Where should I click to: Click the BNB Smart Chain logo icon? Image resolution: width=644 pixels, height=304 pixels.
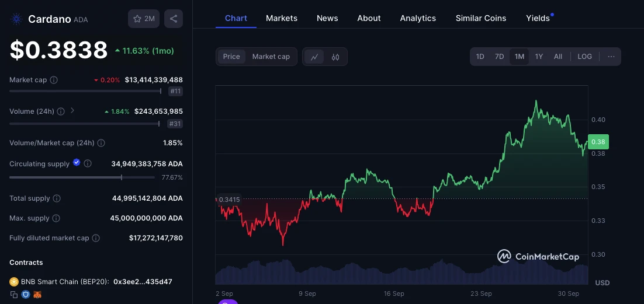[x=14, y=282]
